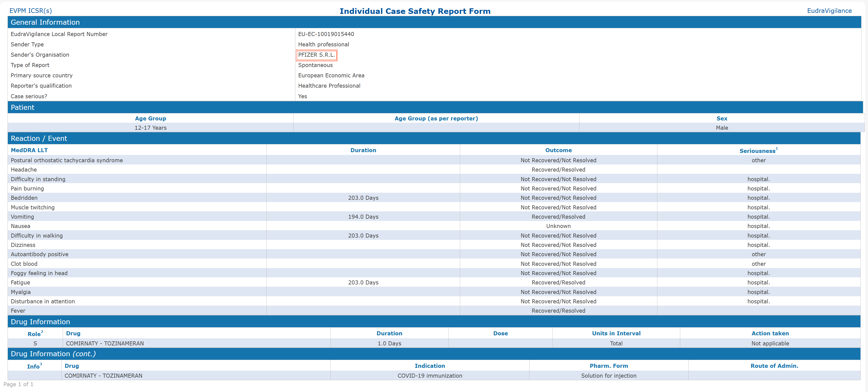The image size is (868, 392).
Task: Click the General Information section header
Action: click(434, 22)
